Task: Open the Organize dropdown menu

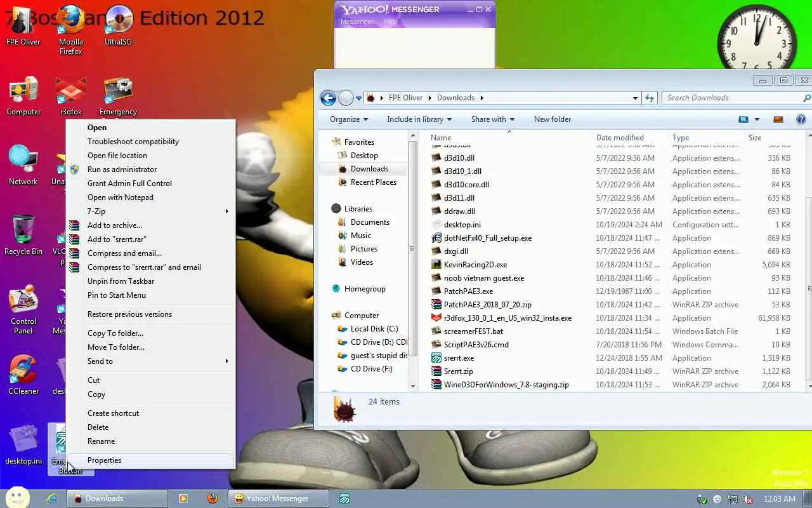Action: (x=349, y=119)
